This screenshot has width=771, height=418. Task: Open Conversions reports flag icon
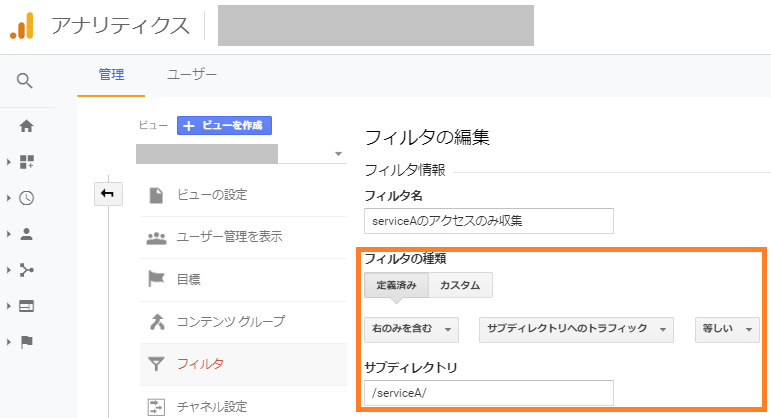27,341
